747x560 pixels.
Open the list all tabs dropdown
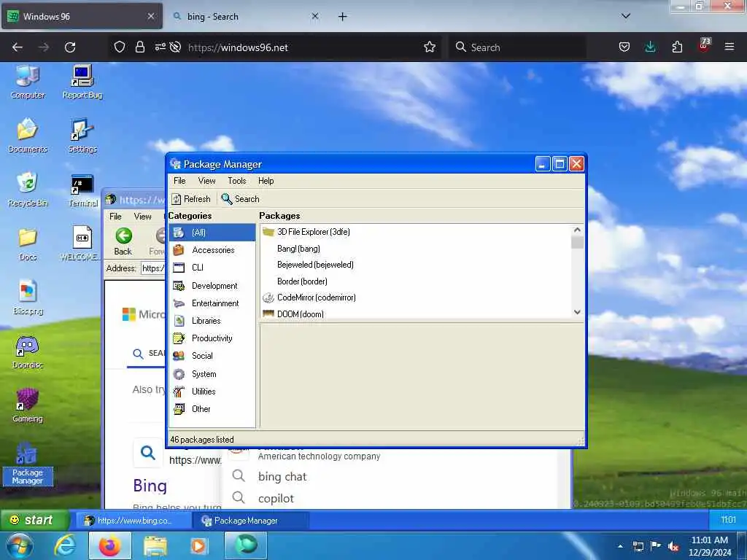(x=626, y=16)
